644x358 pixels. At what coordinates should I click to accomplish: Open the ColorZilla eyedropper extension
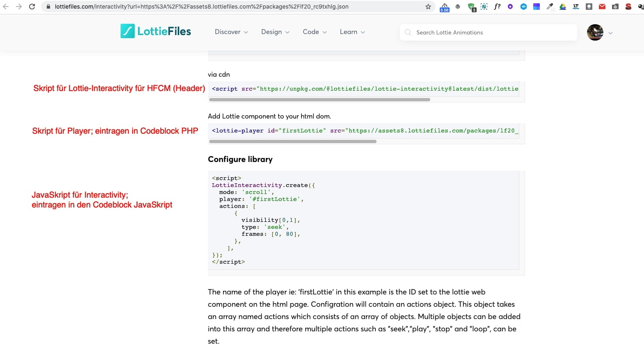pyautogui.click(x=550, y=7)
